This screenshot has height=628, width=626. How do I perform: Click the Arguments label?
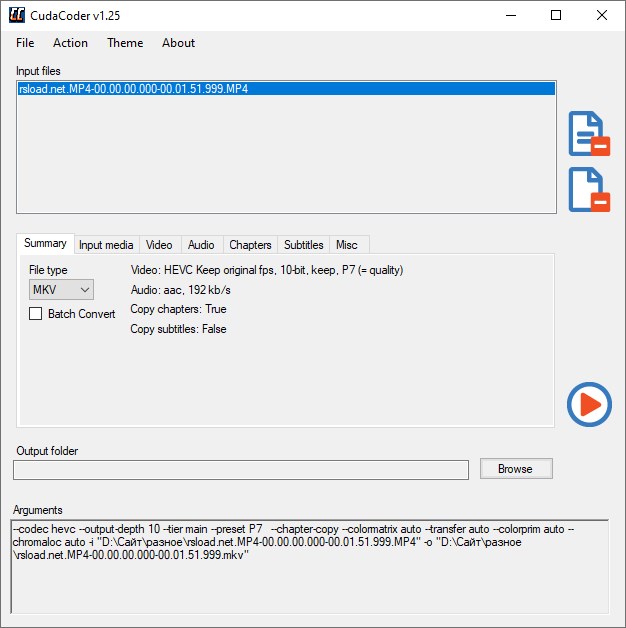tap(38, 510)
